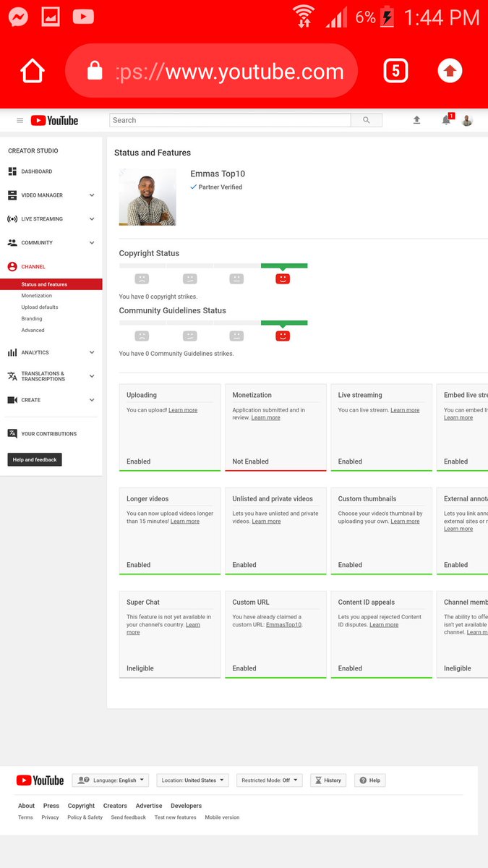Click the YouTube logo in the footer

(x=40, y=780)
